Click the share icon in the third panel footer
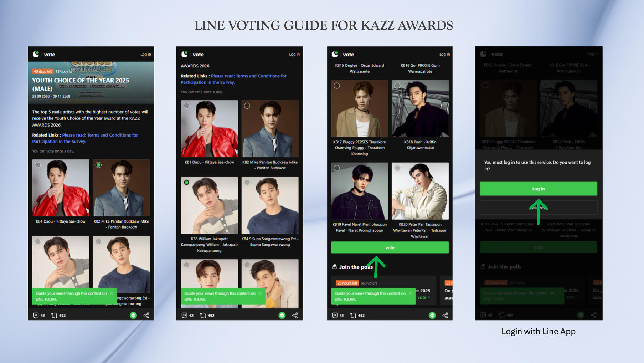644x363 pixels. pyautogui.click(x=445, y=315)
